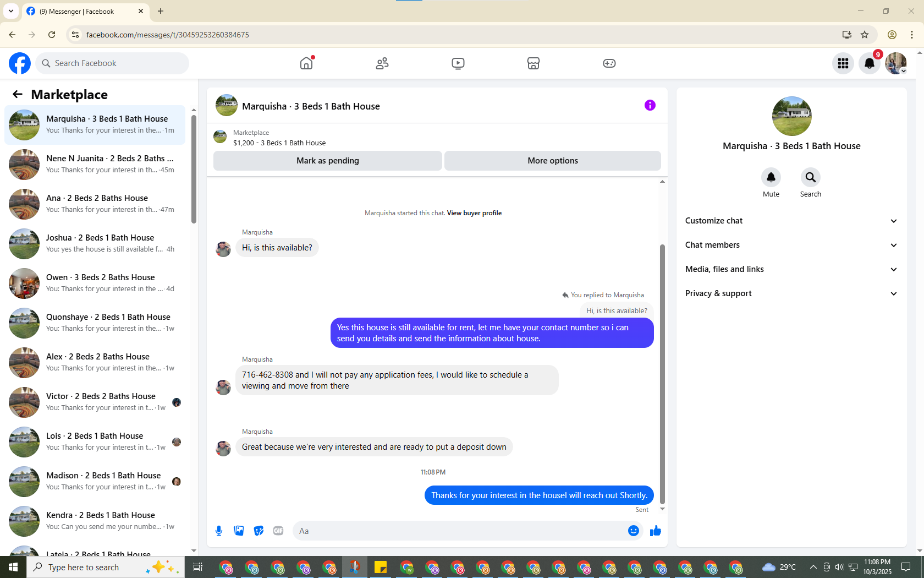Search in conversation using the magnifier icon

tap(811, 177)
